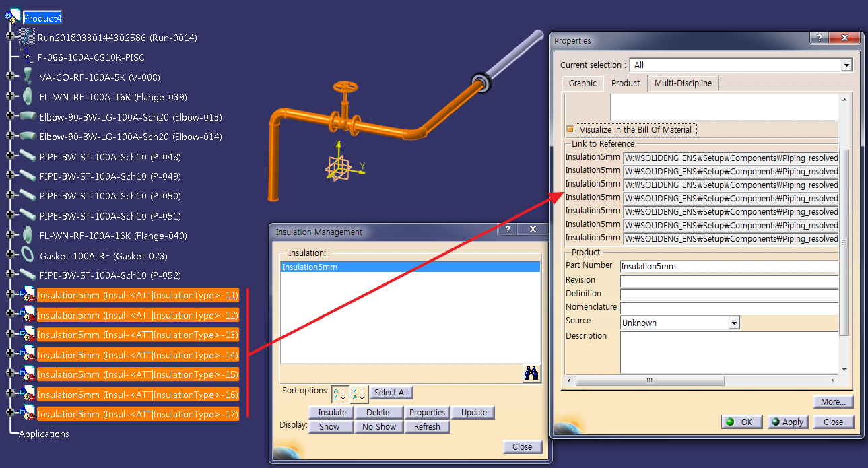Click the help button in Properties dialog
868x468 pixels.
click(819, 39)
